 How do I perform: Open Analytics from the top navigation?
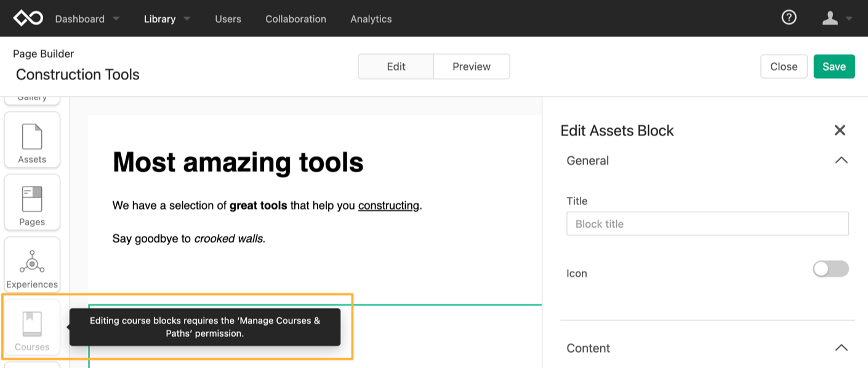pos(371,19)
